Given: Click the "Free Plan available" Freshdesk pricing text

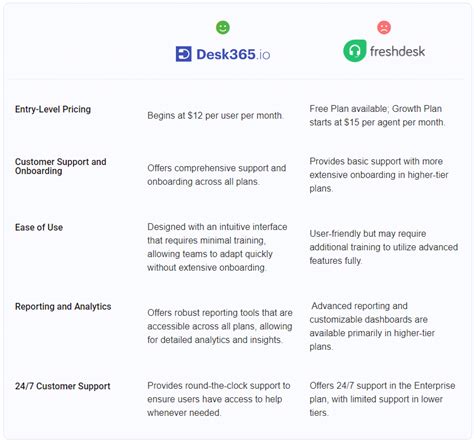Looking at the screenshot, I should (377, 116).
